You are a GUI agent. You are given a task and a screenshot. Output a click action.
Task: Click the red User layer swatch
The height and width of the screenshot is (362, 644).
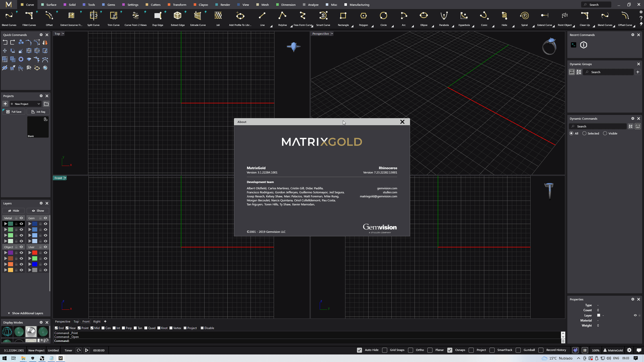35,253
